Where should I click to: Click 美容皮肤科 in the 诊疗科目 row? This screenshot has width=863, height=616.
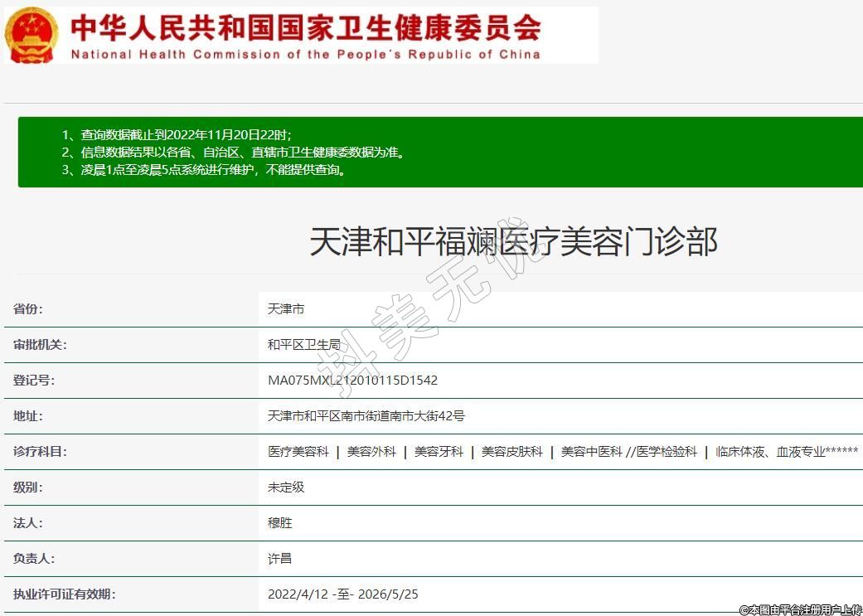[x=512, y=452]
